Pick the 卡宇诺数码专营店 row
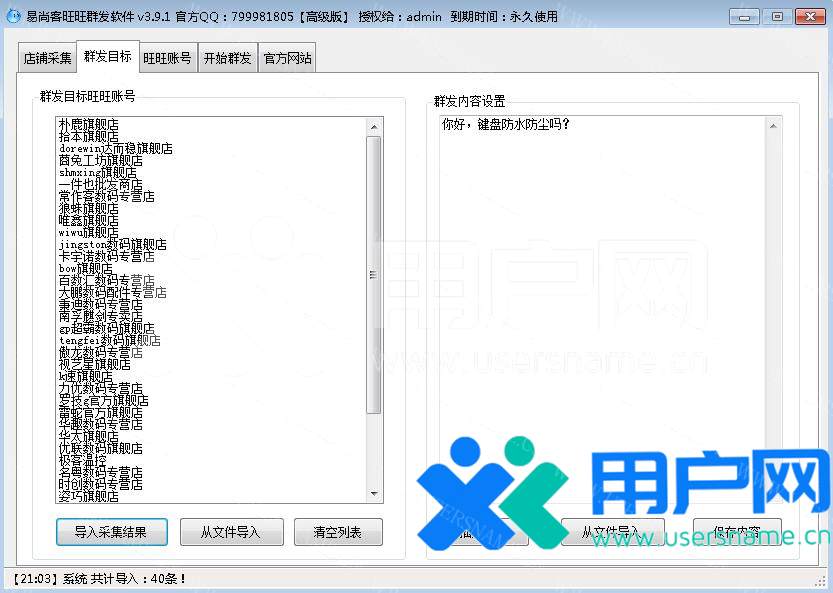The image size is (833, 593). click(x=107, y=257)
